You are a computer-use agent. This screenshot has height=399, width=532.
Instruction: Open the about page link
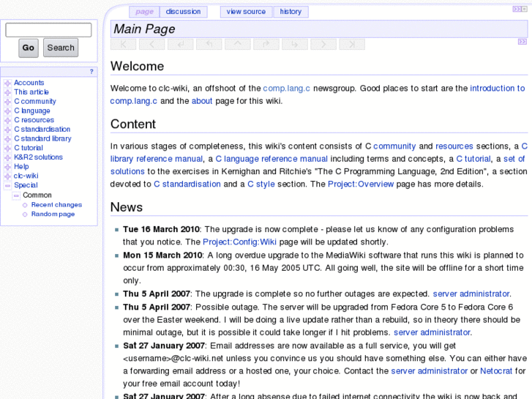[x=202, y=101]
